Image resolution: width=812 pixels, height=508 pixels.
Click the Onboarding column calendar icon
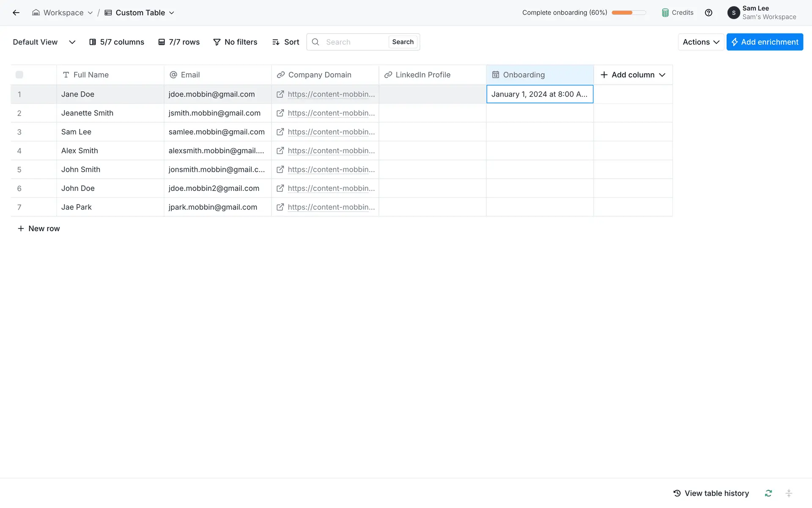[495, 75]
